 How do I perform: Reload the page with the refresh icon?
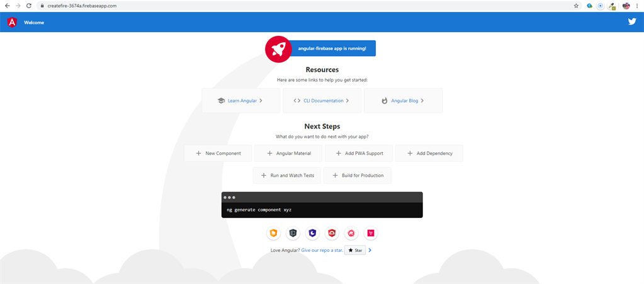[x=29, y=6]
